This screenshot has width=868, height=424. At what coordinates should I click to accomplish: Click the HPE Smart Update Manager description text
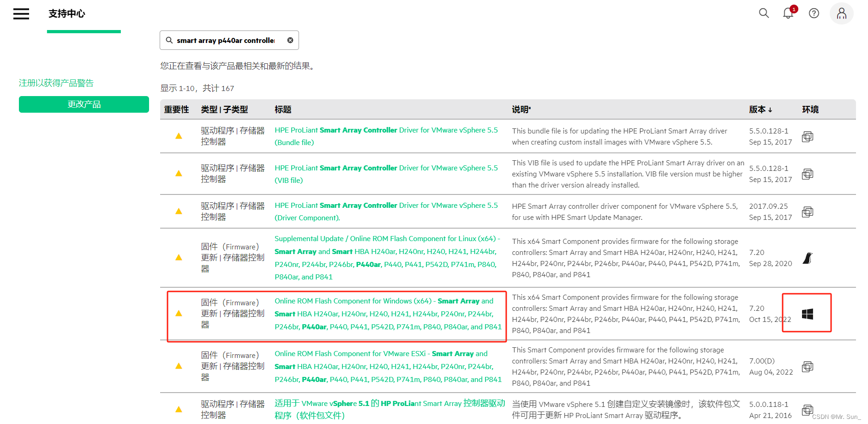coord(625,212)
